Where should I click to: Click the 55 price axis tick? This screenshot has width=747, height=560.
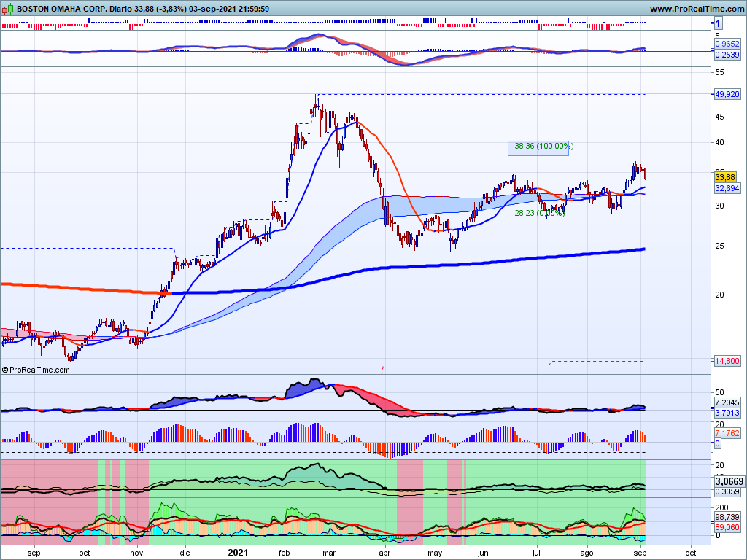[x=719, y=72]
